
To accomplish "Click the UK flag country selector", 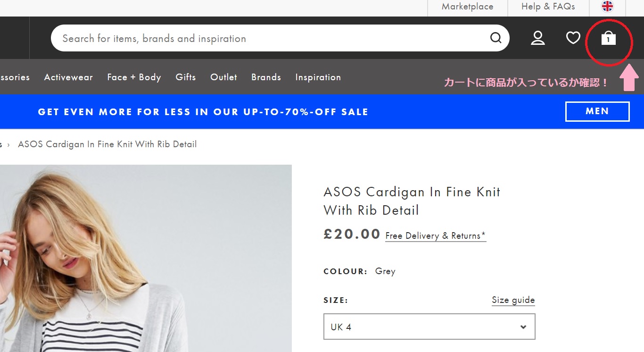I will (x=607, y=7).
